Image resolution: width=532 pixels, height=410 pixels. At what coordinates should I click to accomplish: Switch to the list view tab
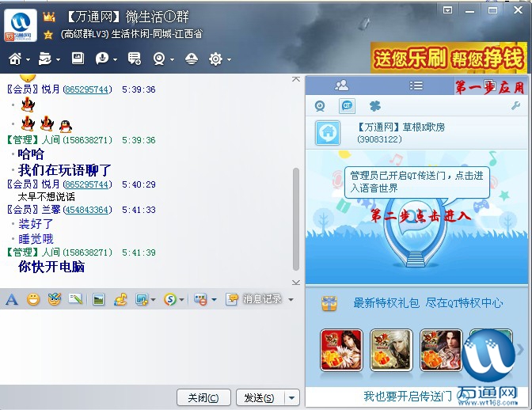tap(416, 85)
